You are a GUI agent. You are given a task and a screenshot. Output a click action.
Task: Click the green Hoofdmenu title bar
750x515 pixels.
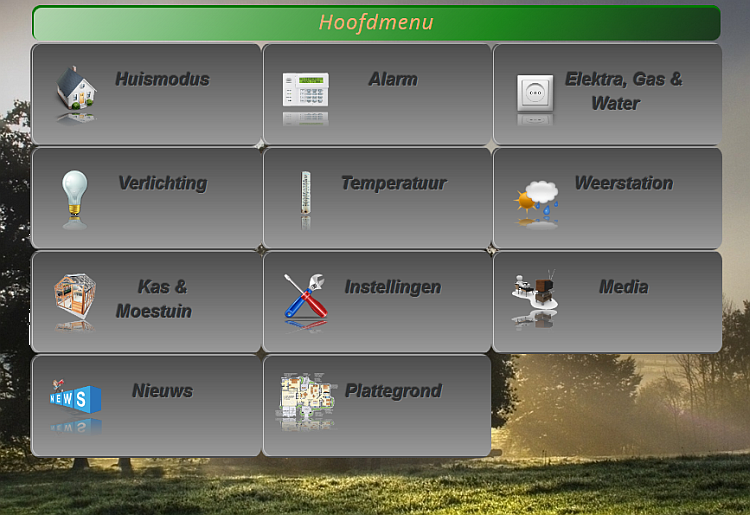tap(376, 22)
